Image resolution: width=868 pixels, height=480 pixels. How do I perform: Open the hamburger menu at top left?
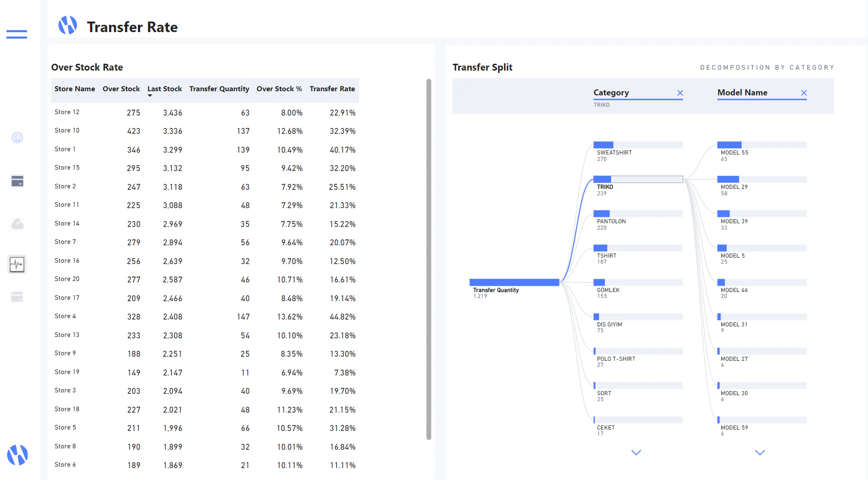[x=16, y=34]
